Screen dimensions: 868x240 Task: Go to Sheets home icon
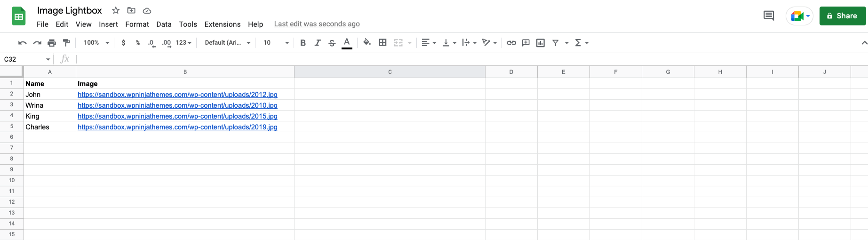click(19, 16)
